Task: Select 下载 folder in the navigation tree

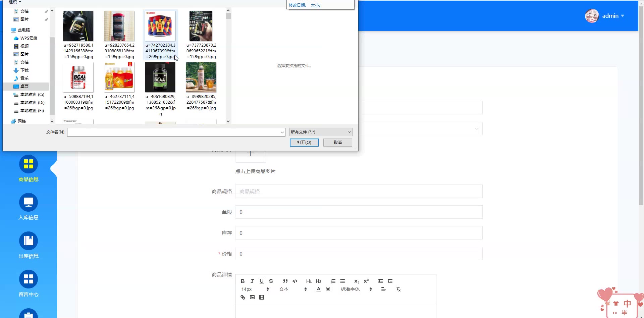Action: (21, 70)
